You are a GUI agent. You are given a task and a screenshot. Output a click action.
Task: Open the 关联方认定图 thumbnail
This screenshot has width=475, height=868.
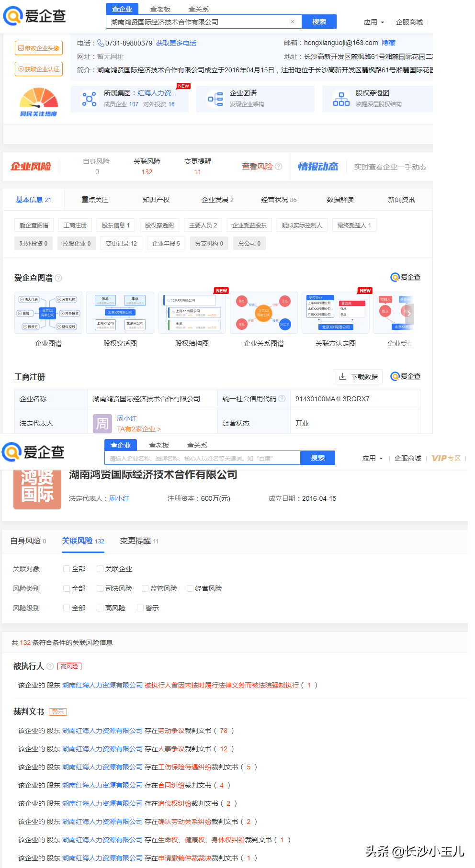(336, 313)
